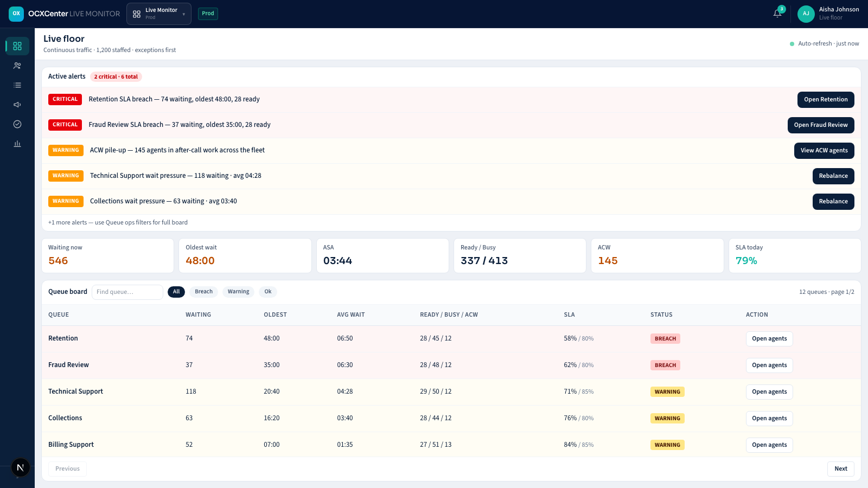Select the All queue filter

(x=176, y=292)
